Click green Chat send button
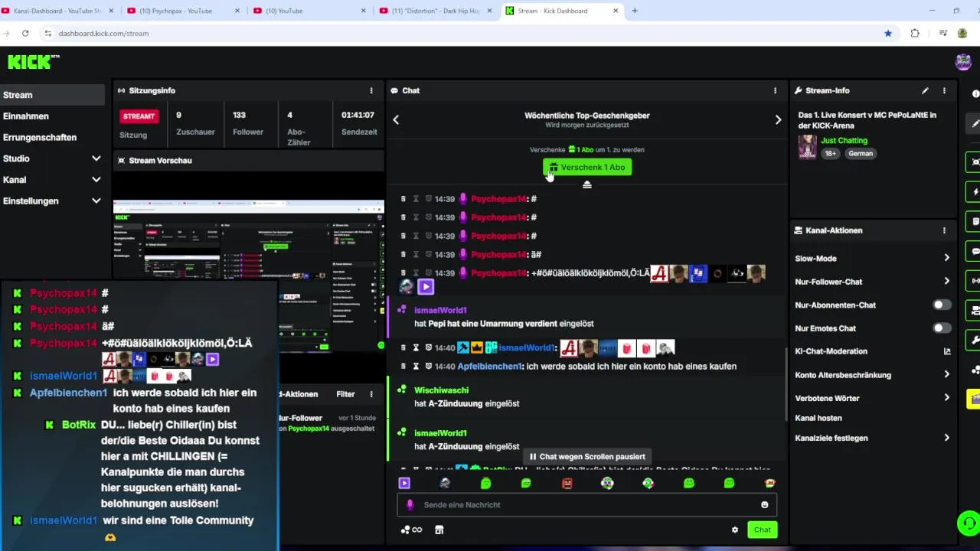This screenshot has height=551, width=980. [x=762, y=530]
